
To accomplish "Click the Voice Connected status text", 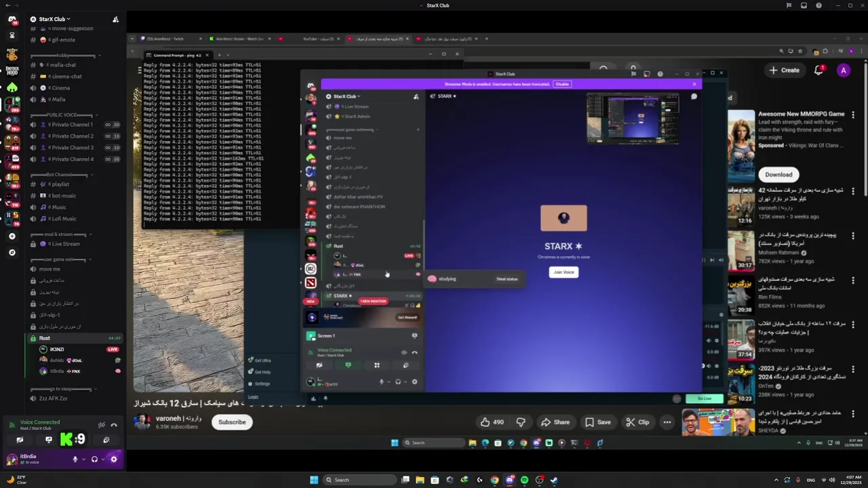I will [x=40, y=422].
